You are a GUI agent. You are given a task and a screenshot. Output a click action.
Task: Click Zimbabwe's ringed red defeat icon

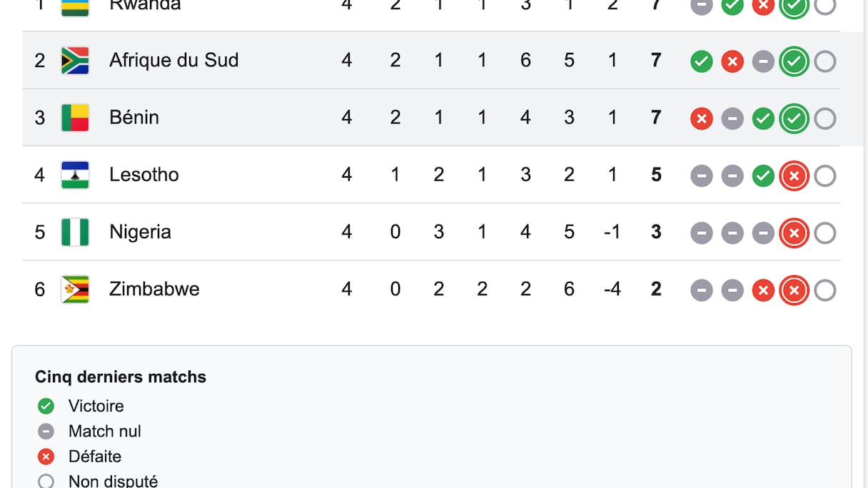794,290
